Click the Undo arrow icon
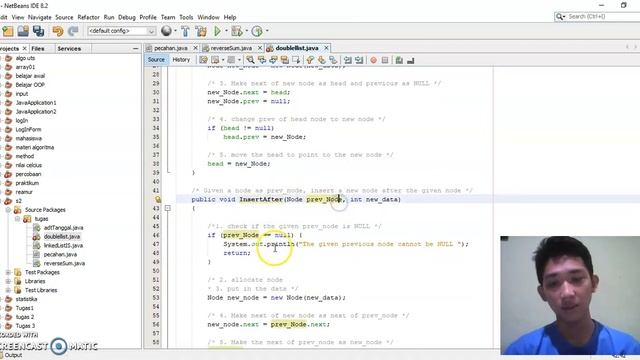The height and width of the screenshot is (360, 640). coord(58,31)
